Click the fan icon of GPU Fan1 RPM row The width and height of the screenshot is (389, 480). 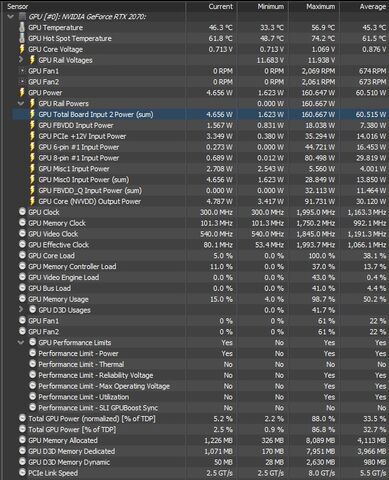[22, 71]
